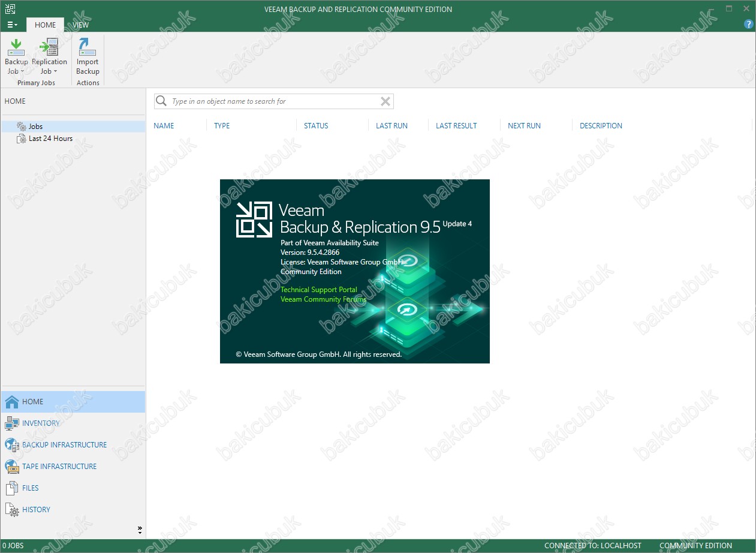Click the History gear icon
Screen dimensions: 756x553
pos(12,510)
